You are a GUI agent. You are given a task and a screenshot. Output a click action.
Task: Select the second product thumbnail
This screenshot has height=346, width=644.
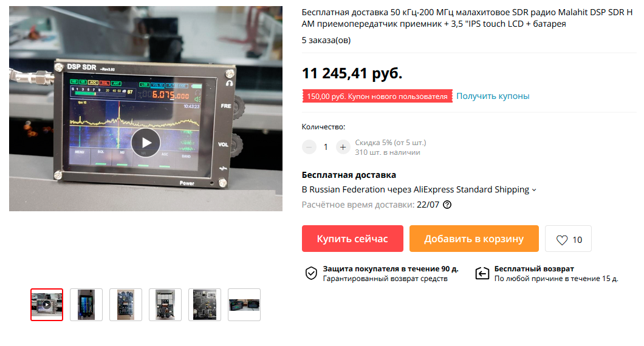tap(86, 305)
